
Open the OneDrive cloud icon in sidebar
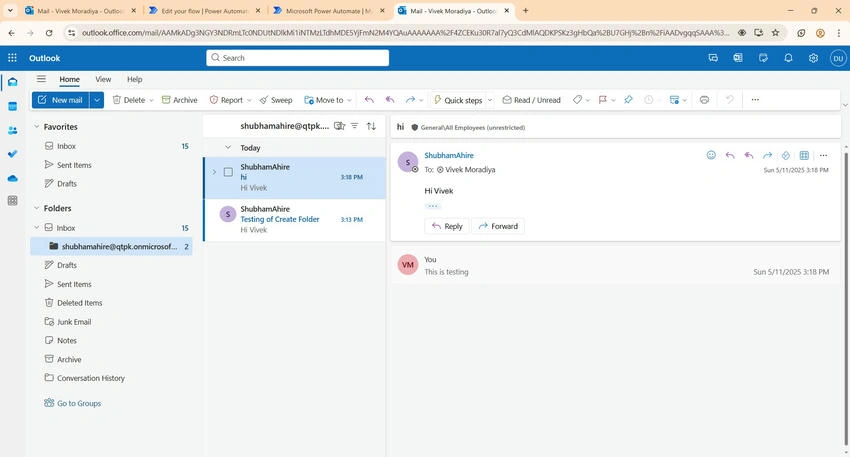(x=12, y=178)
